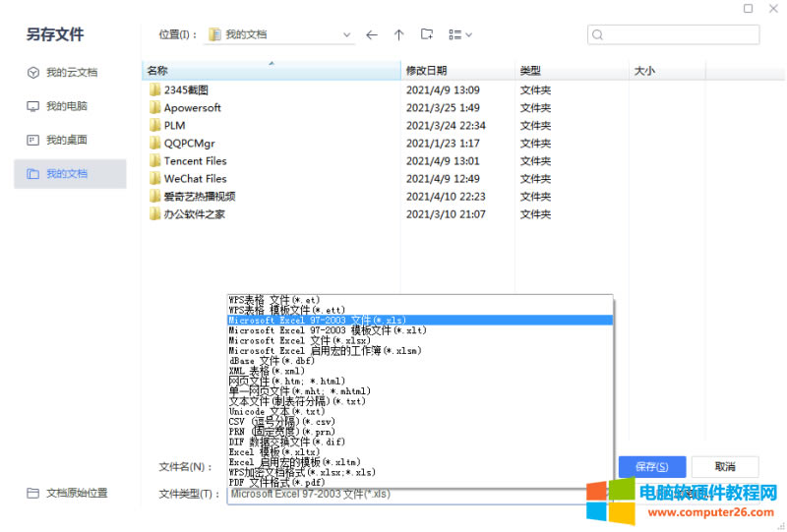787x532 pixels.
Task: Sort by 修改日期 column header
Action: [457, 70]
